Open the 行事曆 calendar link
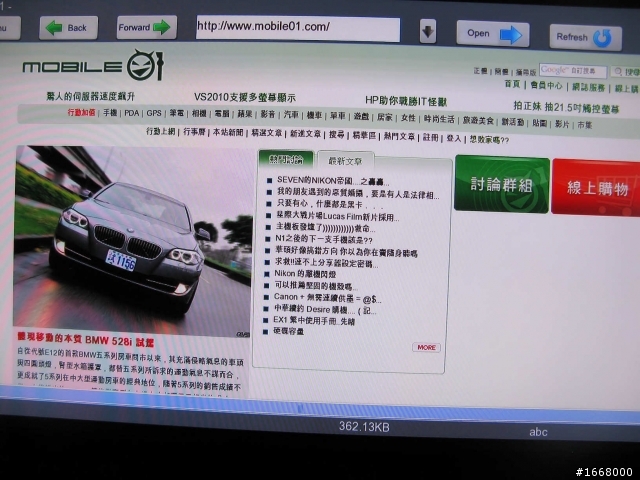This screenshot has height=480, width=640. click(x=194, y=131)
